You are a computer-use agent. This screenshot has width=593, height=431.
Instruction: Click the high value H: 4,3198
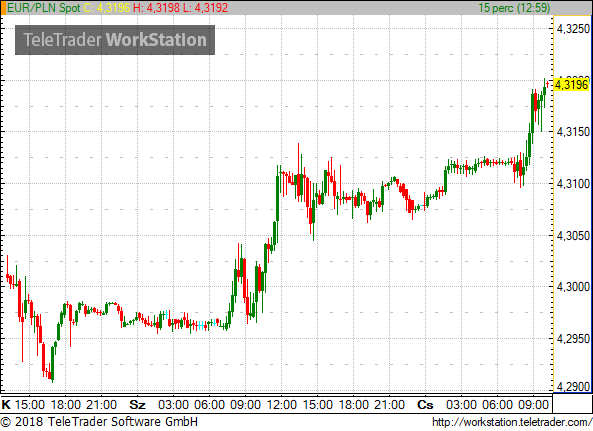point(157,8)
